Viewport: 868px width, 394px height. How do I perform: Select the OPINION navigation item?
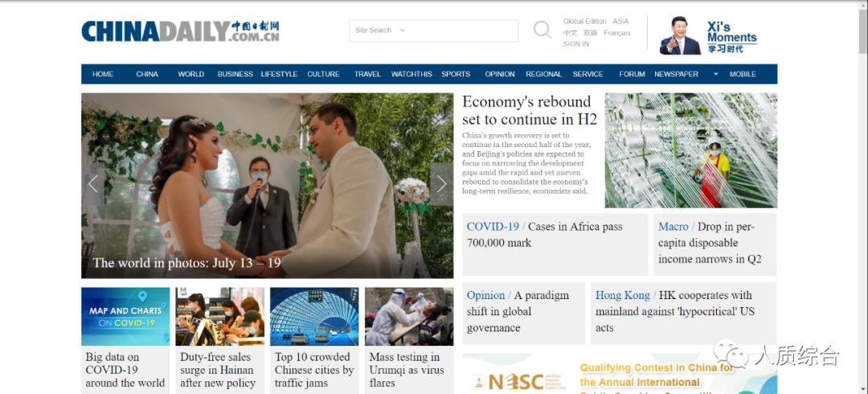500,74
